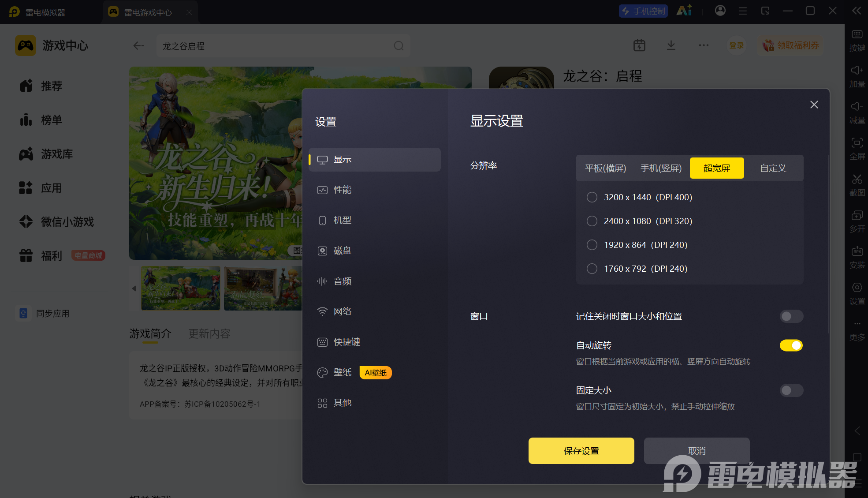The image size is (868, 498).
Task: Switch to the 自定义 resolution tab
Action: [773, 168]
